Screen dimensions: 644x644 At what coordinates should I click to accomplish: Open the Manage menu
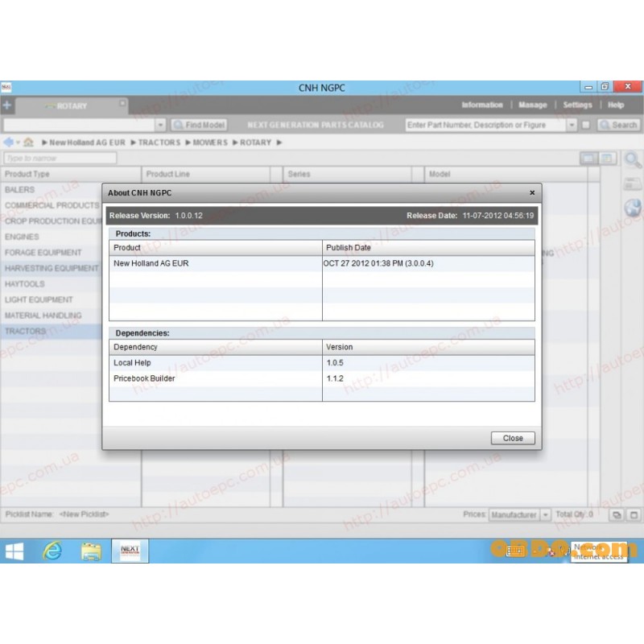(533, 105)
